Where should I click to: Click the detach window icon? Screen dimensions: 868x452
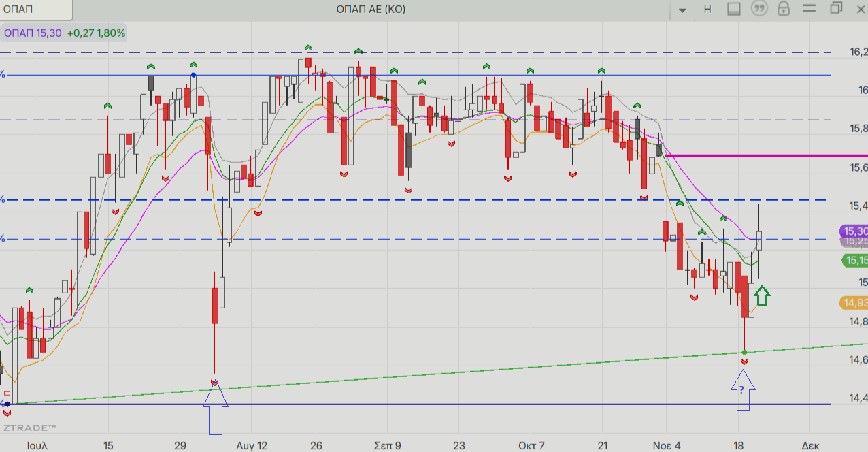[x=836, y=8]
